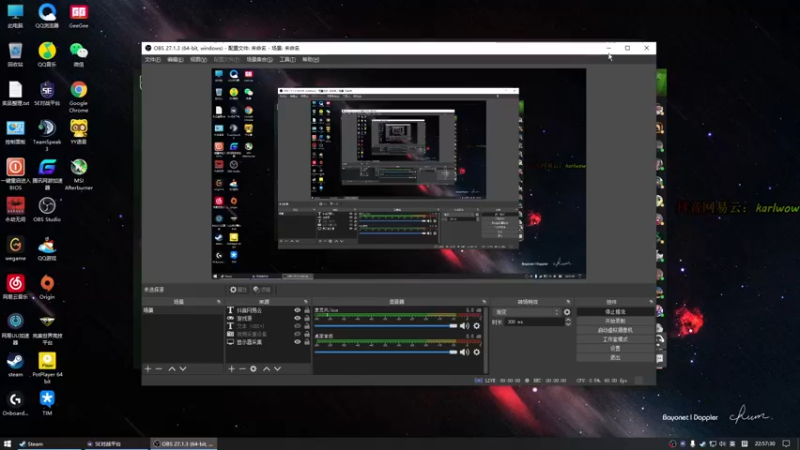Click the 开始录制 start recording button
Viewport: 800px width, 450px height.
tap(615, 321)
